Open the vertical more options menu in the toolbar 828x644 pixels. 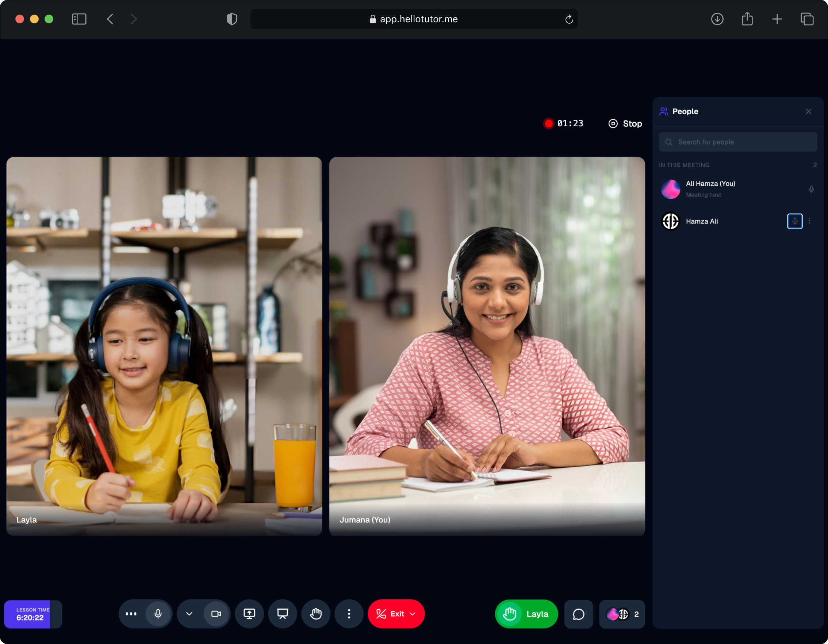click(x=349, y=614)
